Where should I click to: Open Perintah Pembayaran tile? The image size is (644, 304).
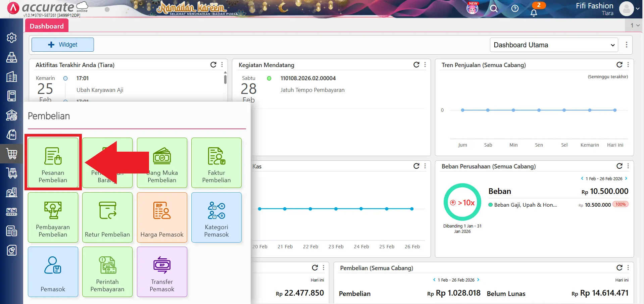click(x=107, y=272)
